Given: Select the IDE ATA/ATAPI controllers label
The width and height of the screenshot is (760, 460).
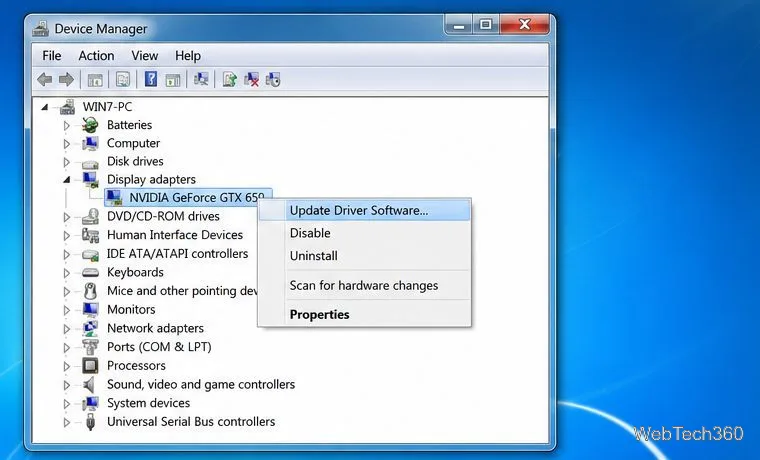Looking at the screenshot, I should point(177,254).
